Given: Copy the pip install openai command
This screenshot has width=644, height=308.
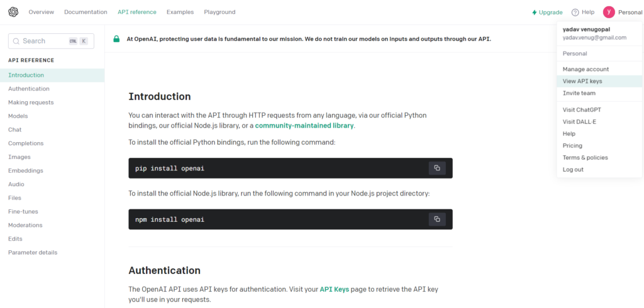Looking at the screenshot, I should [x=437, y=168].
